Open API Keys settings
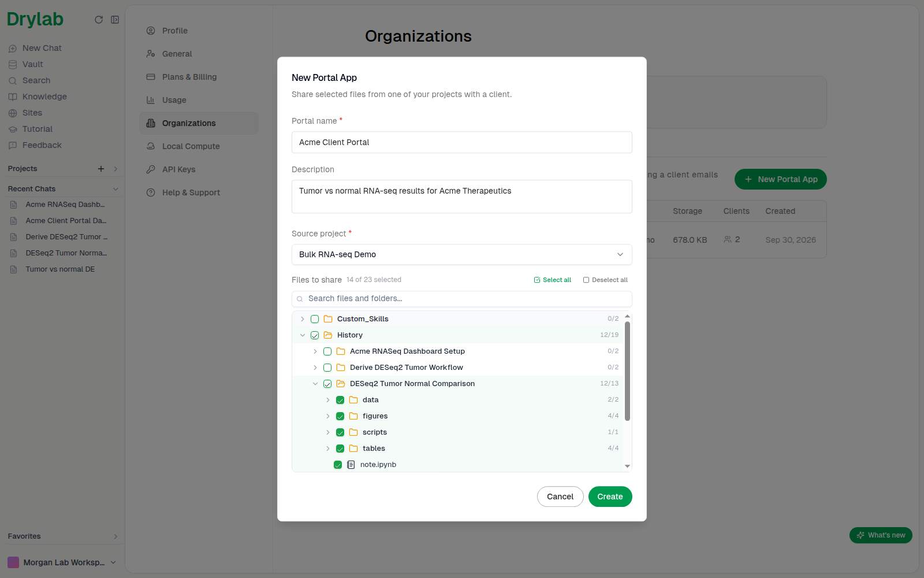Image resolution: width=924 pixels, height=578 pixels. tap(199, 169)
